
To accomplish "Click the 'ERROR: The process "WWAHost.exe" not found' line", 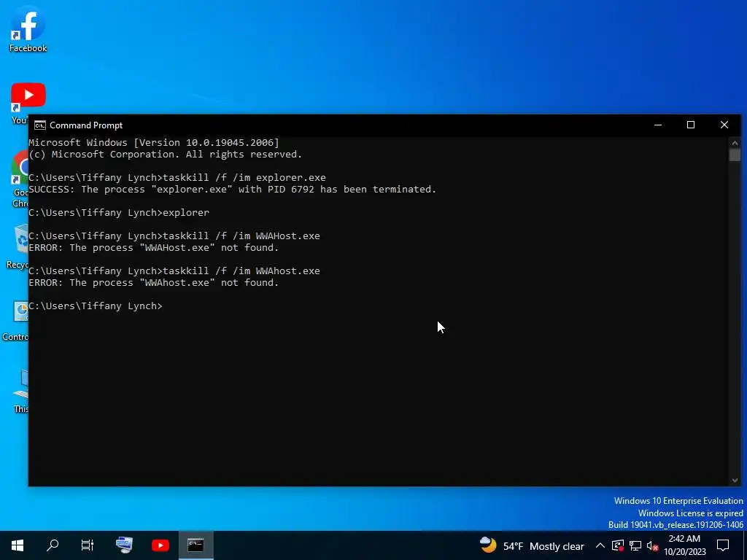I will pos(153,248).
